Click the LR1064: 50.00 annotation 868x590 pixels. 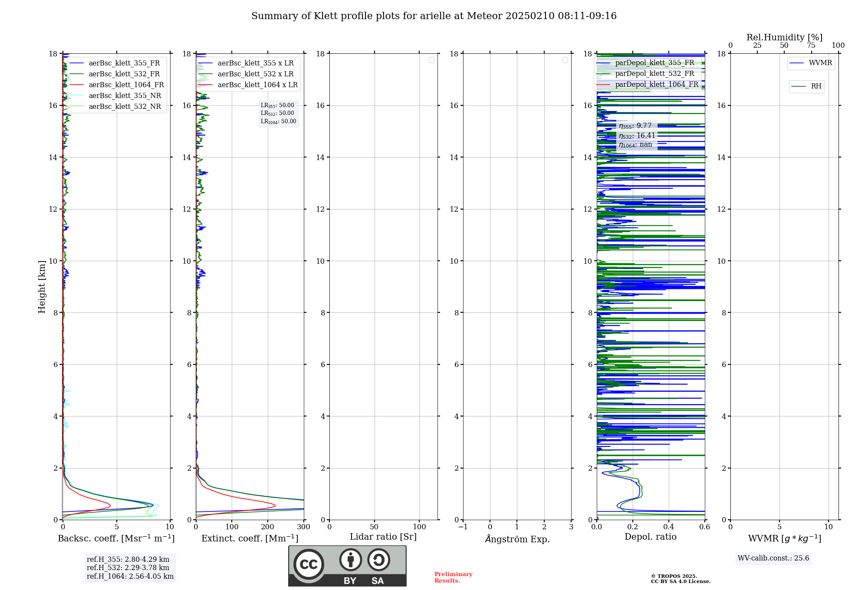tap(279, 121)
